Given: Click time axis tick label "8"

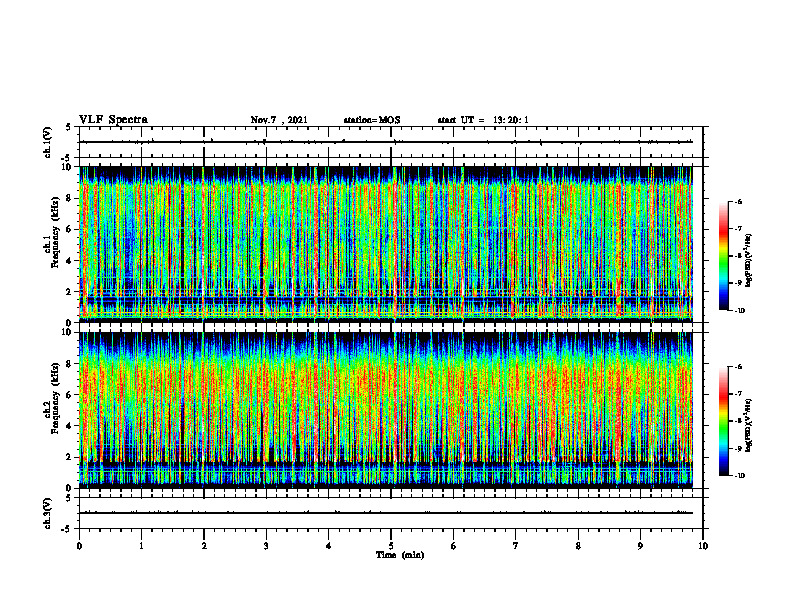Looking at the screenshot, I should 578,546.
